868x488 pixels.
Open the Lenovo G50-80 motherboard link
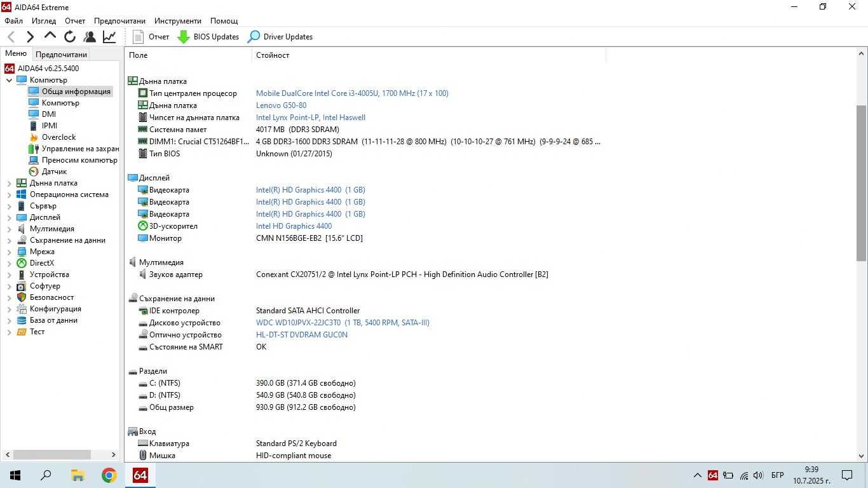coord(281,105)
